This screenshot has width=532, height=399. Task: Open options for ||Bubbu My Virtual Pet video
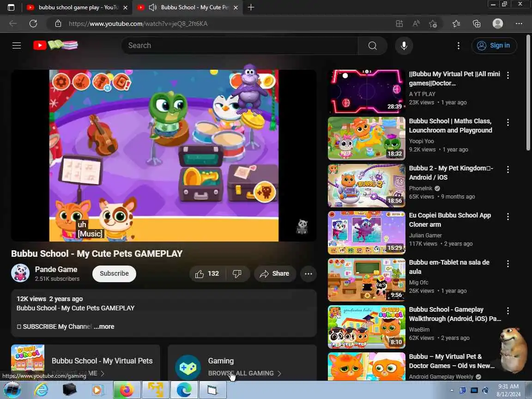pyautogui.click(x=508, y=75)
